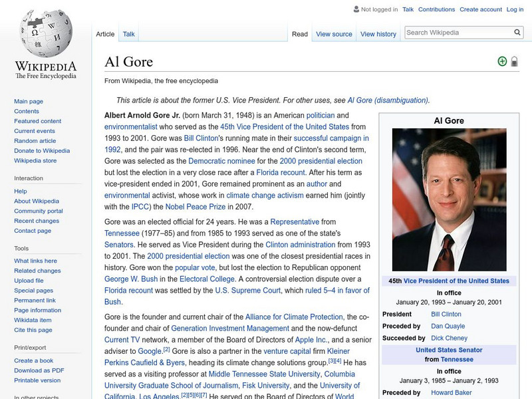532x399 pixels.
Task: Follow the popular vote link
Action: (195, 267)
